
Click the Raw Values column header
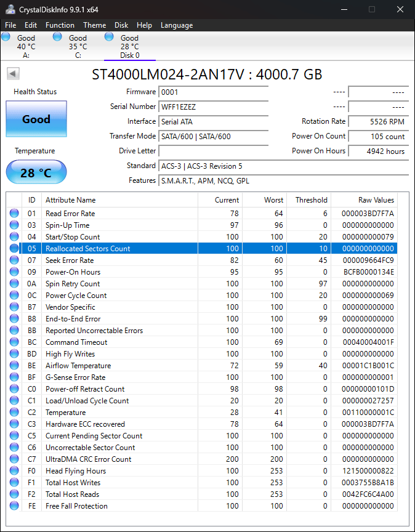(x=364, y=200)
